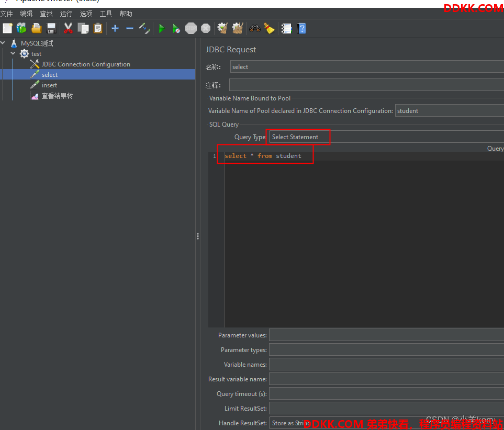Open the 查找 menu
The image size is (504, 430).
point(46,14)
